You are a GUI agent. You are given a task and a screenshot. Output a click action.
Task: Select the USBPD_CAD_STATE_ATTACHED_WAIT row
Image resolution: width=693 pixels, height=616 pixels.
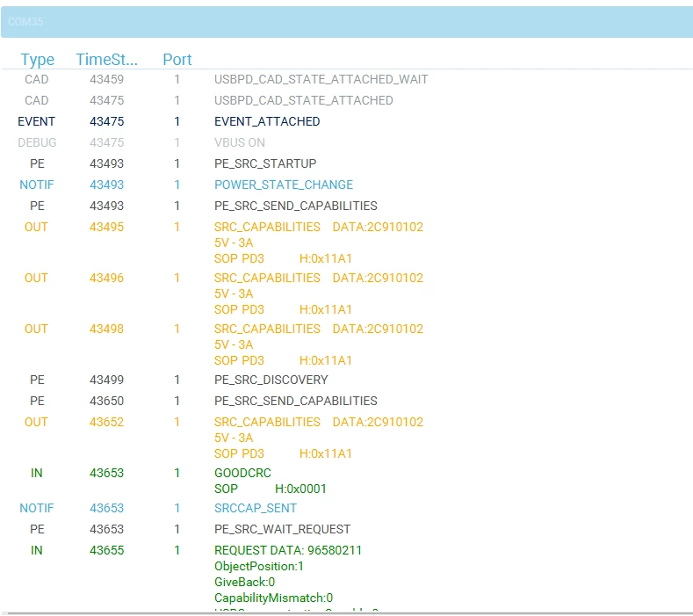coord(347,79)
